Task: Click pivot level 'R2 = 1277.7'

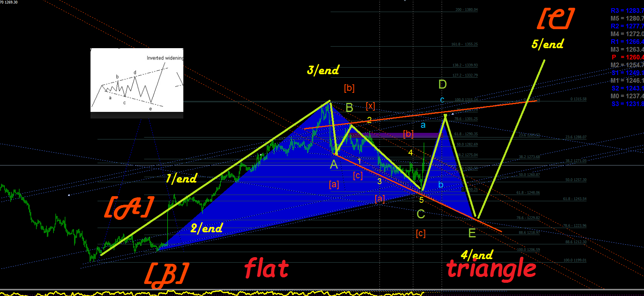Action: point(627,26)
